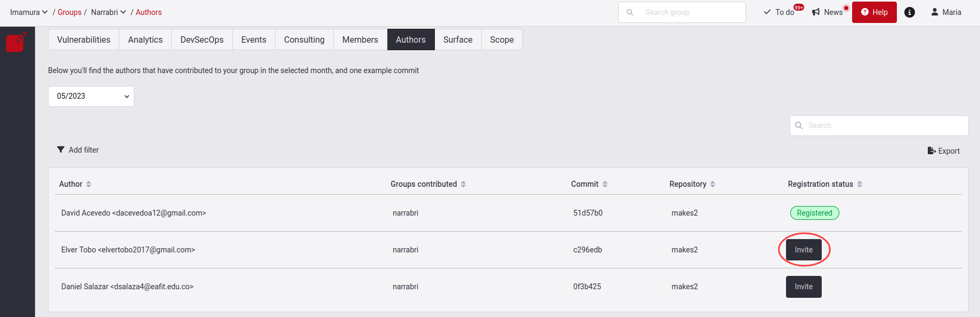This screenshot has width=980, height=317.
Task: Click makes2 repository in David Acevedo row
Action: coord(685,213)
